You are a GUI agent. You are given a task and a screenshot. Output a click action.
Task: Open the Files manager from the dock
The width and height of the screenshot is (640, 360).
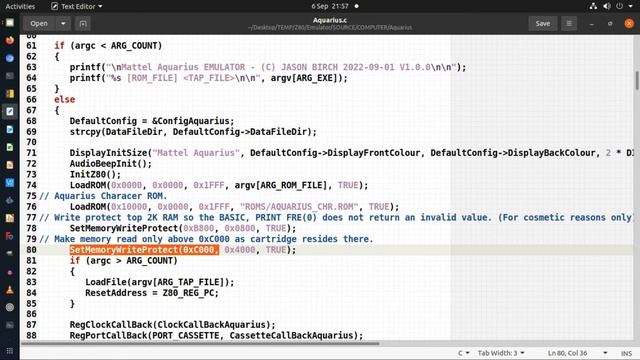(10, 22)
